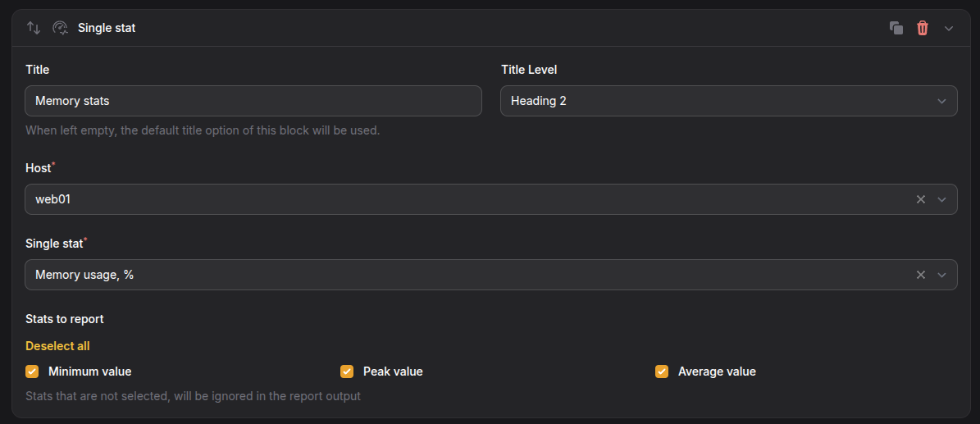The image size is (980, 424).
Task: Open the Title Level Heading 2 dropdown
Action: coord(729,101)
